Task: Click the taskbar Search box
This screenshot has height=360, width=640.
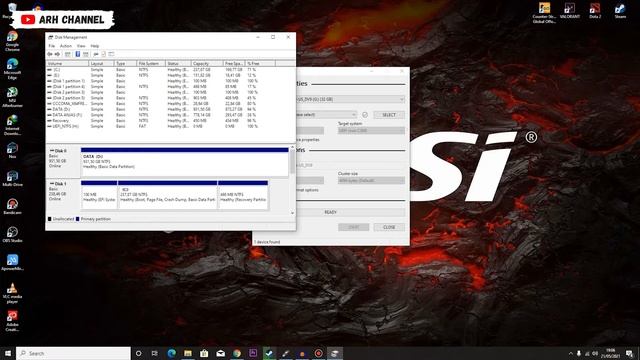Action: point(73,353)
